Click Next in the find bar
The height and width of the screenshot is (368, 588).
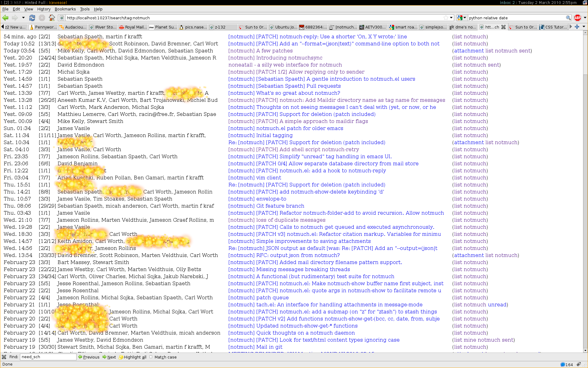109,357
